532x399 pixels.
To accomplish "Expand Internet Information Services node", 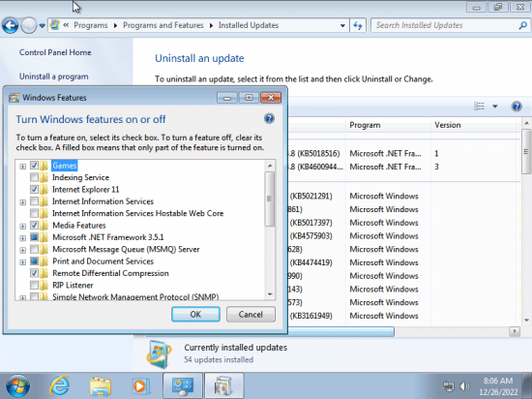I will pyautogui.click(x=23, y=202).
